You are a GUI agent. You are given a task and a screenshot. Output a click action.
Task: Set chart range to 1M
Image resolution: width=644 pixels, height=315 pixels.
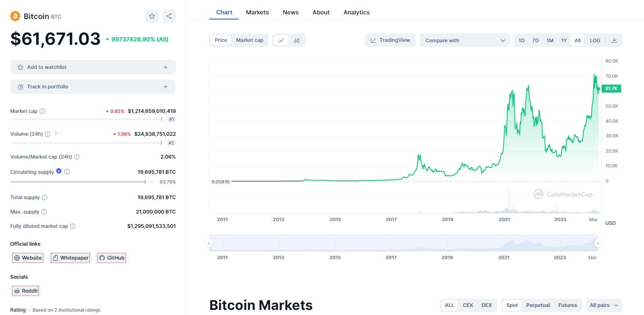550,40
